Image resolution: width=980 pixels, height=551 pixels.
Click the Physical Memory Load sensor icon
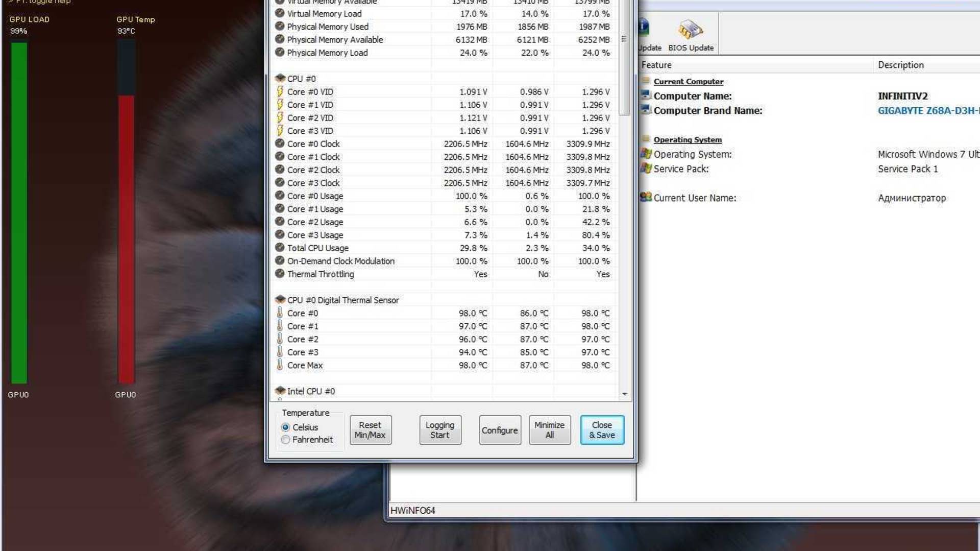tap(280, 52)
